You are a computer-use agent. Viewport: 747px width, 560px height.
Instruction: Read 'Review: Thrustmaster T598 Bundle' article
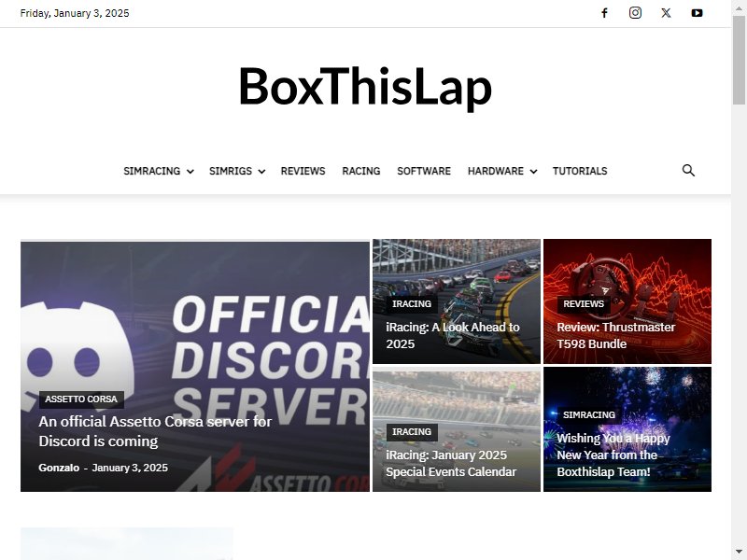(x=616, y=336)
